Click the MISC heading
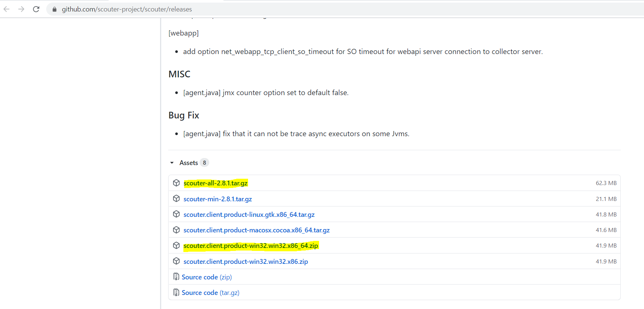 pos(179,74)
